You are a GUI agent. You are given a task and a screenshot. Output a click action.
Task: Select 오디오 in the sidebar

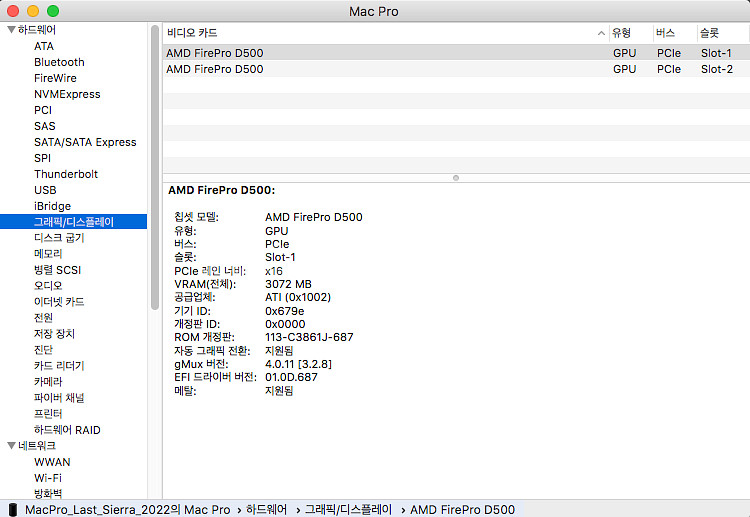click(48, 286)
